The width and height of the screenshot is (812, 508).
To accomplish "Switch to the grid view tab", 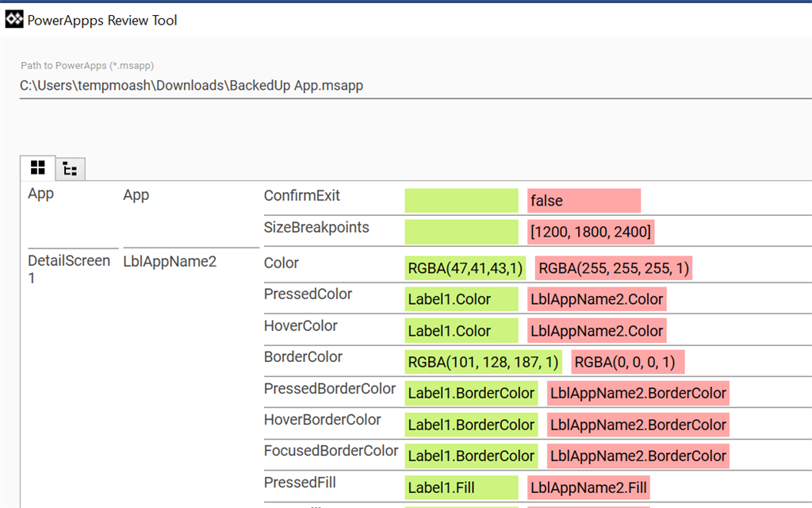I will pyautogui.click(x=36, y=167).
